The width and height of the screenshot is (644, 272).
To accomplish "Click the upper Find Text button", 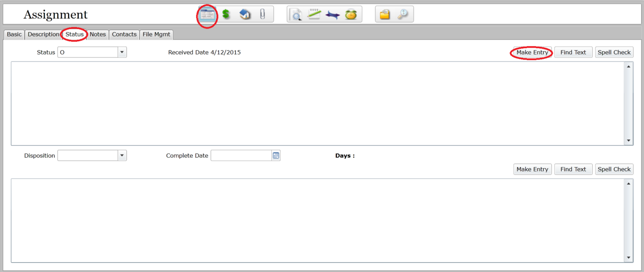I will 573,52.
